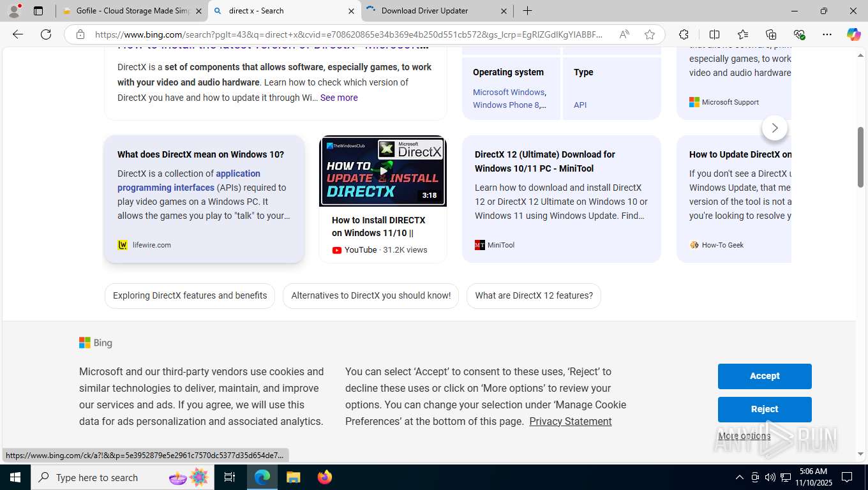Open Microsoft Support source link
This screenshot has height=490, width=868.
point(730,102)
